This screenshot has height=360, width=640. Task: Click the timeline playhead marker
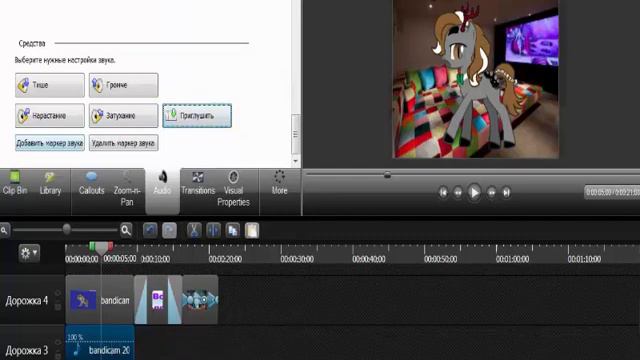tap(101, 248)
